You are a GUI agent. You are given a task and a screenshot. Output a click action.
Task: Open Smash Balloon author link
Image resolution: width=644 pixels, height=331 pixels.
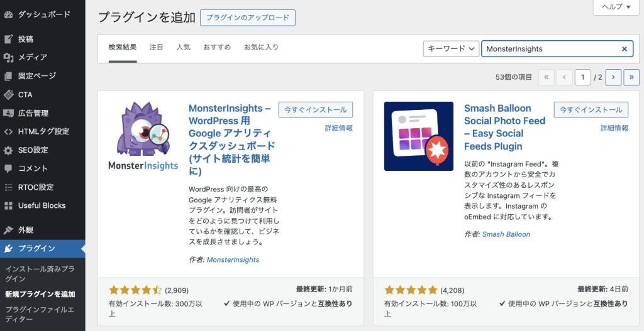pos(506,234)
